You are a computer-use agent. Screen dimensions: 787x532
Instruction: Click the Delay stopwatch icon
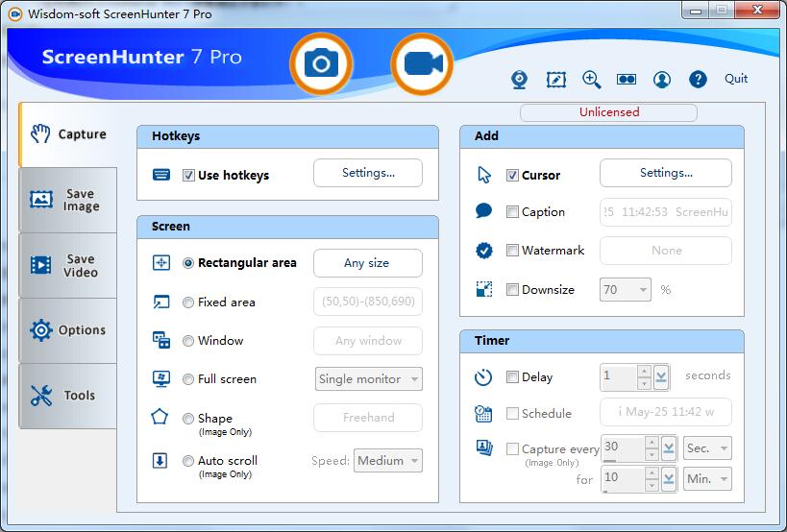tap(483, 377)
